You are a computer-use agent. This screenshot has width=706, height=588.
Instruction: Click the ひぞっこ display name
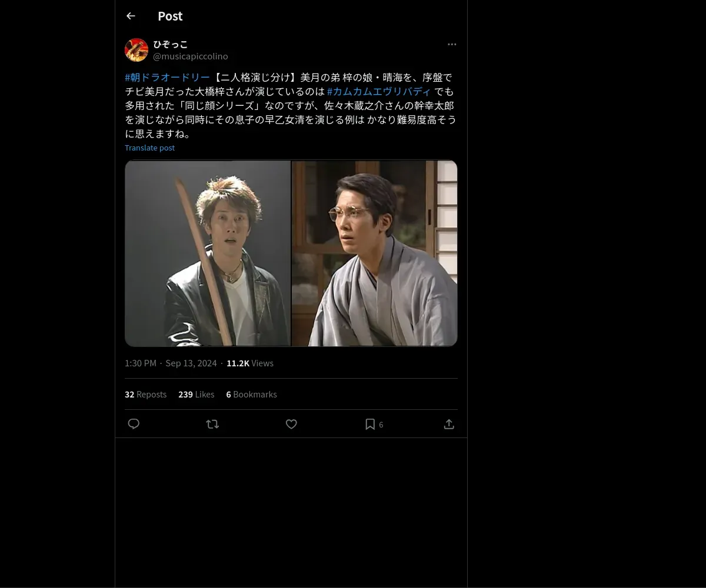point(171,44)
